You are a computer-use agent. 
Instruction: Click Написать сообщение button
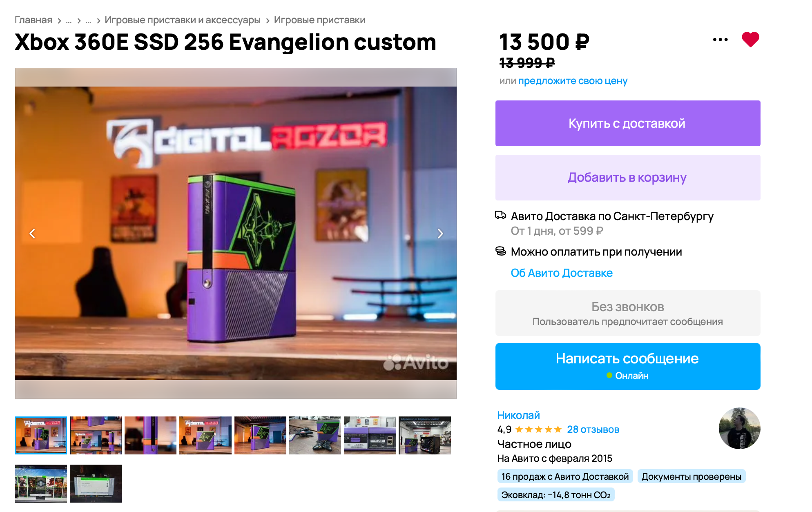click(x=628, y=366)
